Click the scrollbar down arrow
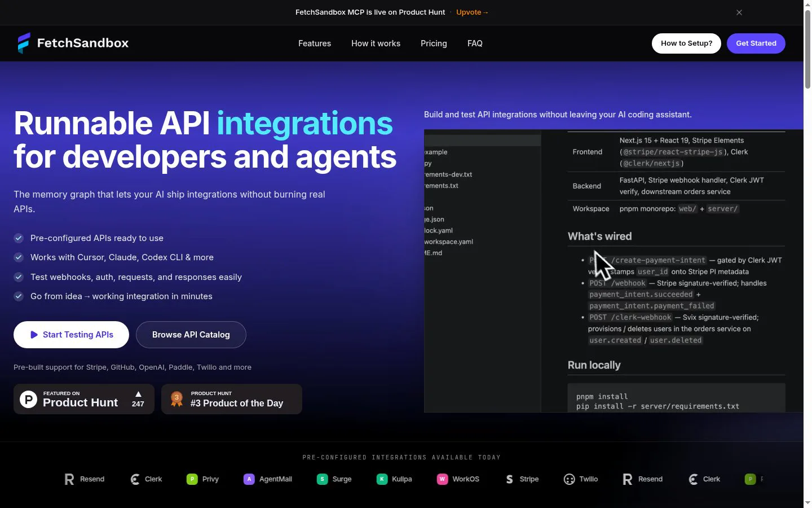Image resolution: width=812 pixels, height=508 pixels. point(807,503)
